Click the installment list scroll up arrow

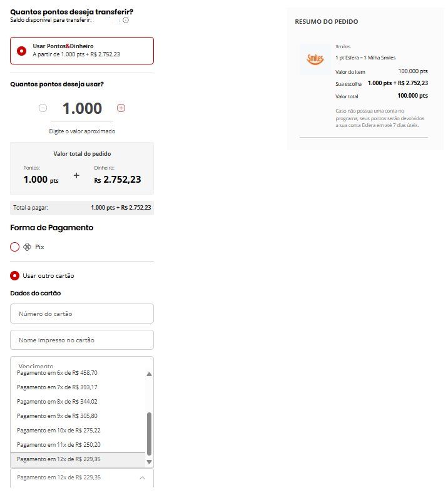click(150, 374)
